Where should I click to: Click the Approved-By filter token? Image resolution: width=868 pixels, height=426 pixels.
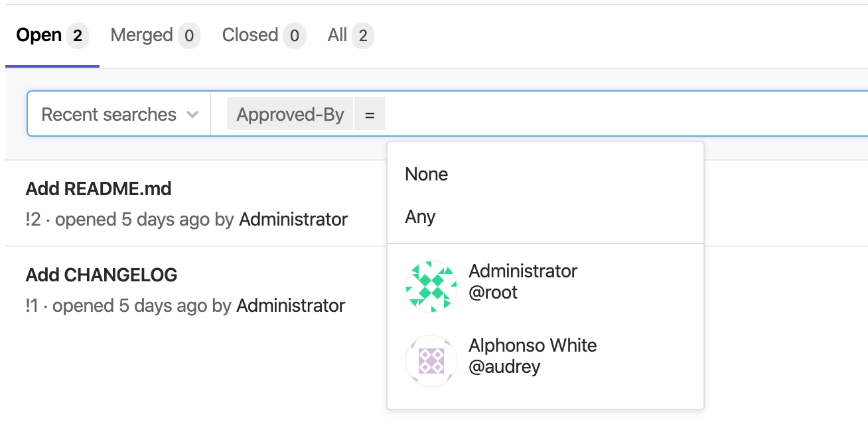pos(290,115)
